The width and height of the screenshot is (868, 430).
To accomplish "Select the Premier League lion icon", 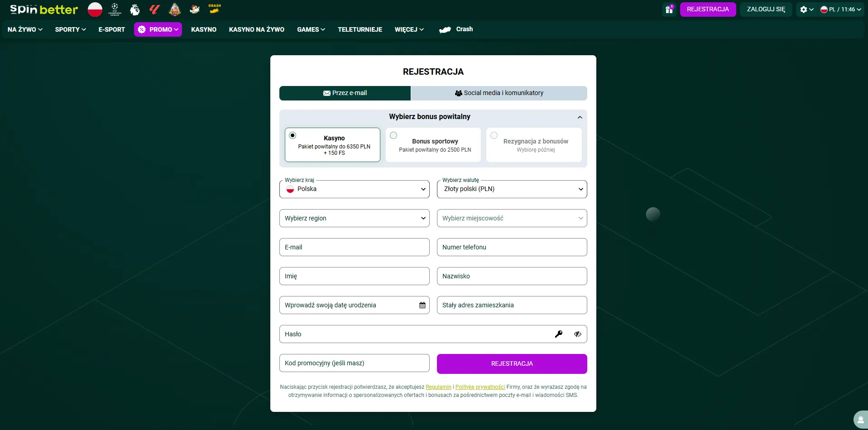I will [134, 9].
